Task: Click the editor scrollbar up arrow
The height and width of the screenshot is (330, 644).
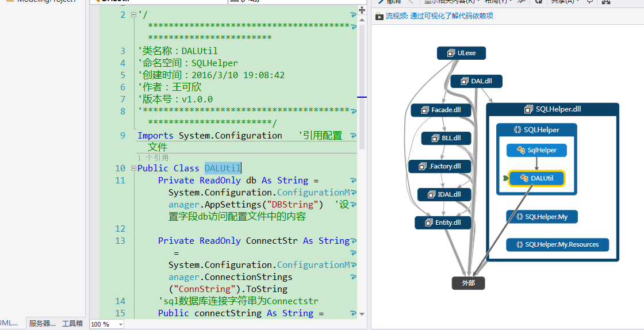Action: (362, 18)
